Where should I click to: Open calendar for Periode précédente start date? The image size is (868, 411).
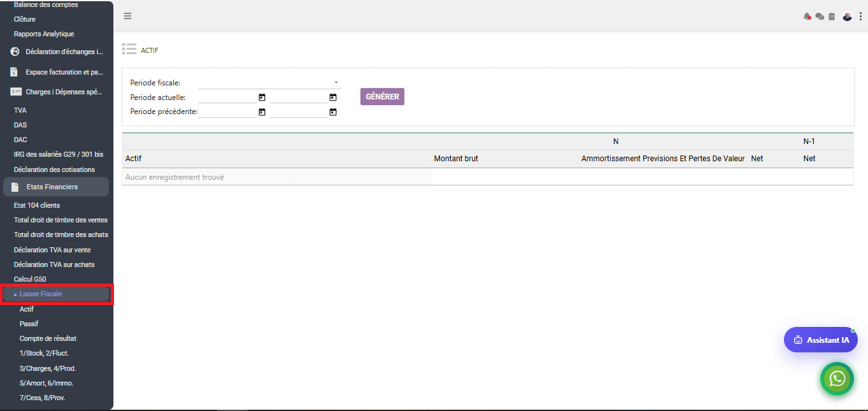(262, 112)
